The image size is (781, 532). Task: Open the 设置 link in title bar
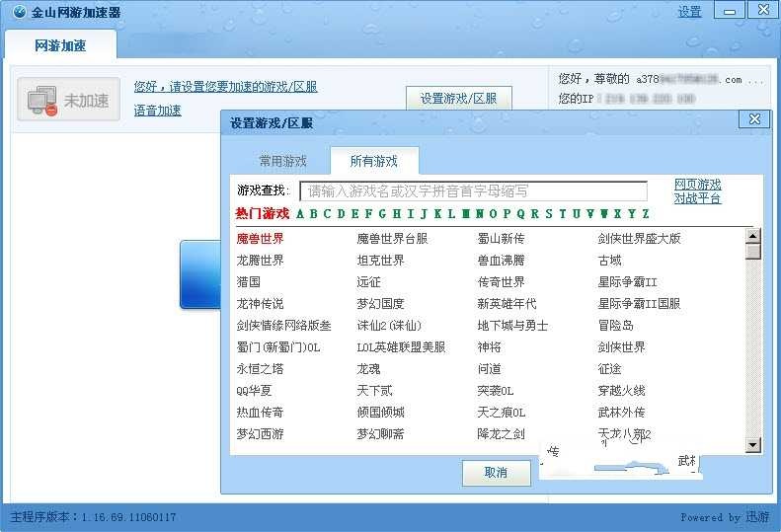coord(689,12)
